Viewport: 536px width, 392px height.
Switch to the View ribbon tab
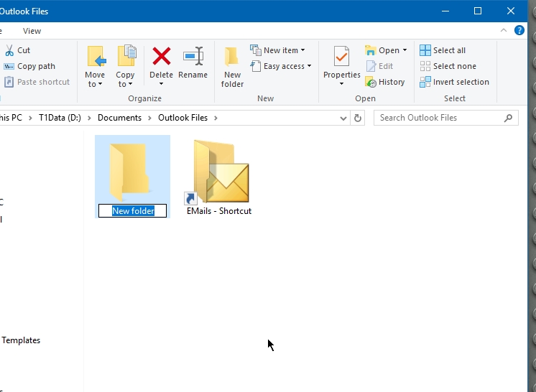pyautogui.click(x=32, y=31)
